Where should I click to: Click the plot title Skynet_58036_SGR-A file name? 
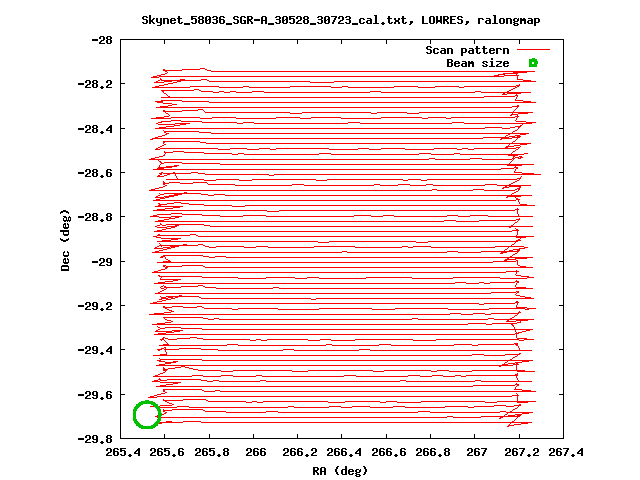(x=274, y=20)
